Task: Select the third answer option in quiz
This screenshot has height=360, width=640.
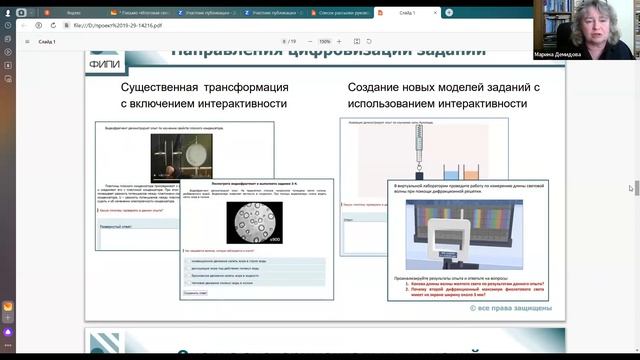Action: [x=255, y=276]
